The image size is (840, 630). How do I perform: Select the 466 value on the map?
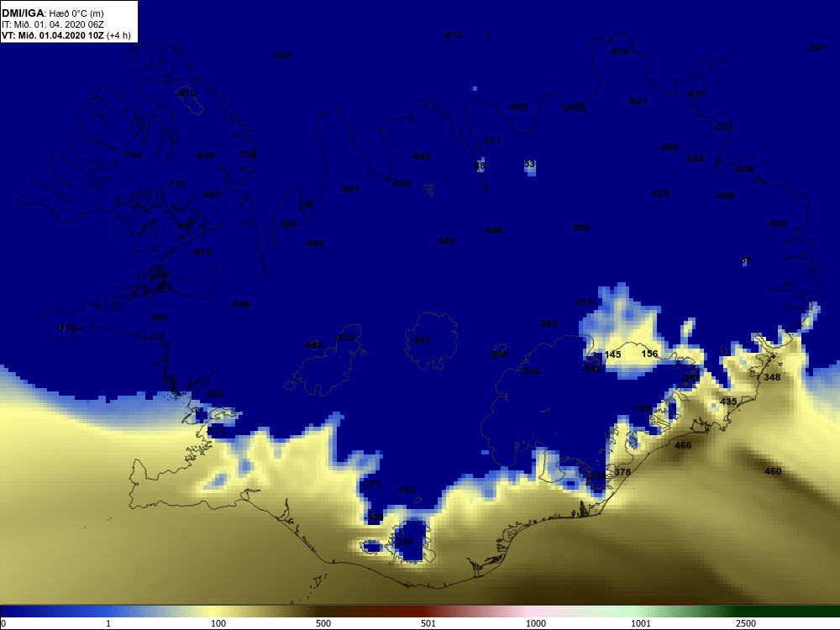[683, 445]
